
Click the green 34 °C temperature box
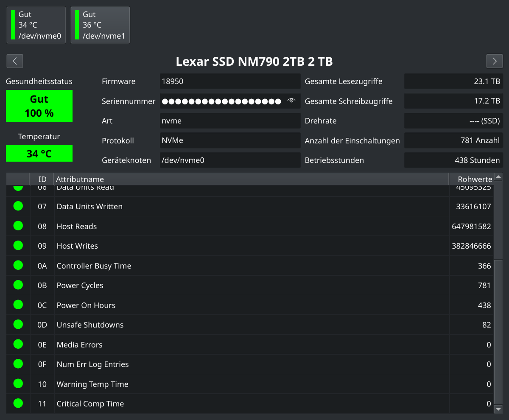(x=39, y=154)
